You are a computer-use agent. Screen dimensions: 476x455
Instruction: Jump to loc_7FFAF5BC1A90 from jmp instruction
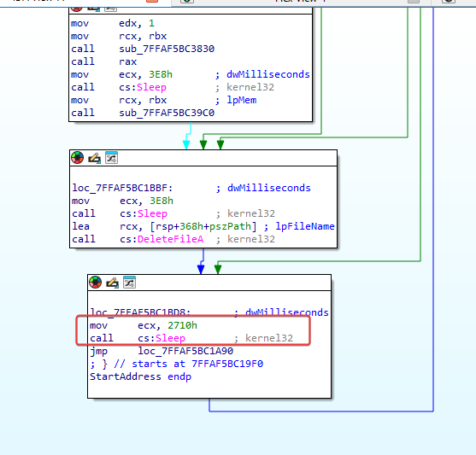pyautogui.click(x=185, y=351)
